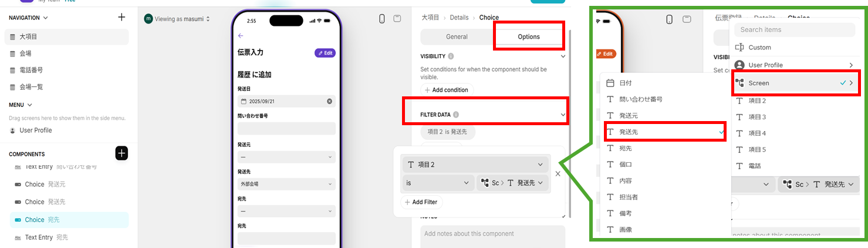Add a new screen with Navigation plus icon
The image size is (868, 248).
[121, 18]
